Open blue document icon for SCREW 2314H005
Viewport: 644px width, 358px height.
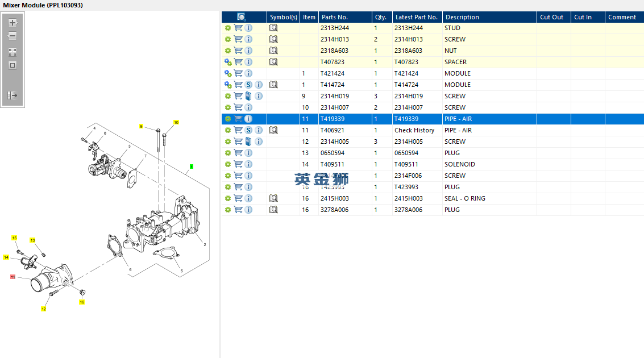pos(248,141)
